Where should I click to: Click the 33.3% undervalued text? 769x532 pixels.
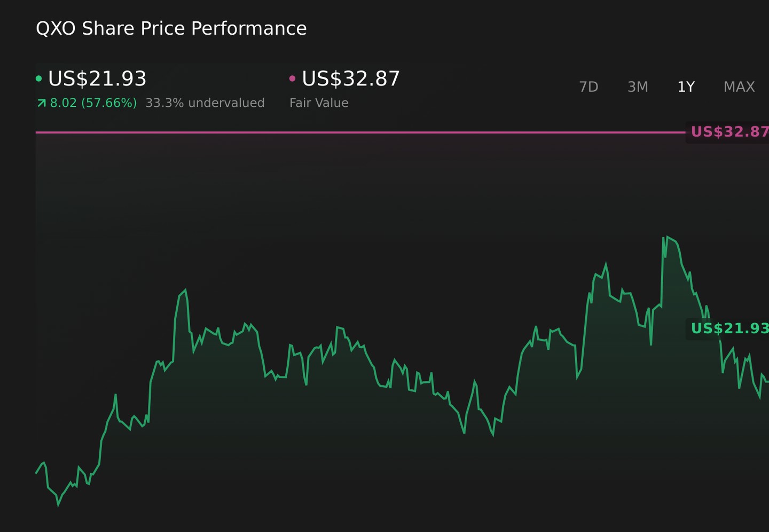pyautogui.click(x=205, y=103)
